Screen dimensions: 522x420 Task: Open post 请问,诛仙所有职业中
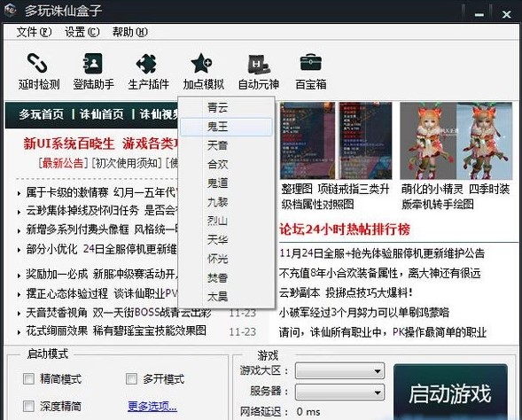(x=383, y=332)
